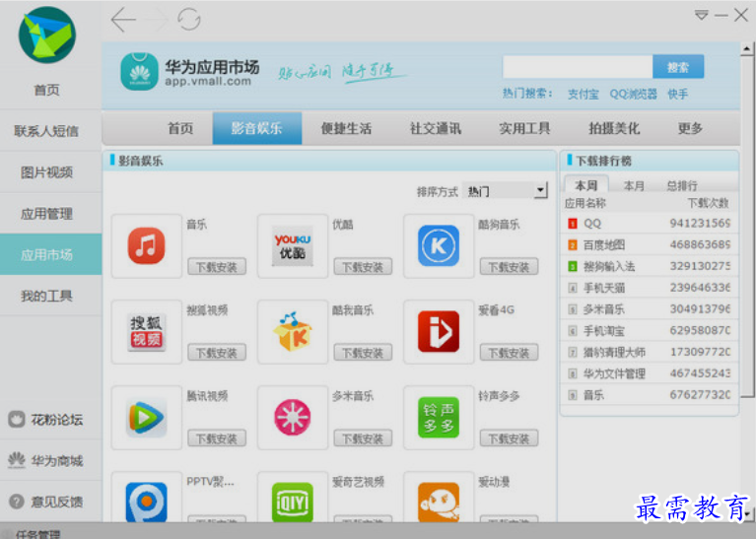The width and height of the screenshot is (756, 539).
Task: Select the 首页 category tab
Action: coord(180,128)
